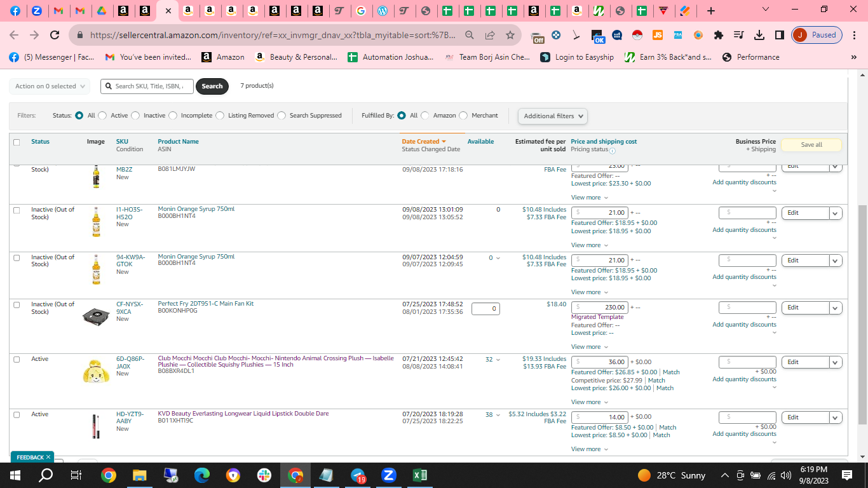This screenshot has width=868, height=488.
Task: Open Zoom from the taskbar
Action: (x=389, y=475)
